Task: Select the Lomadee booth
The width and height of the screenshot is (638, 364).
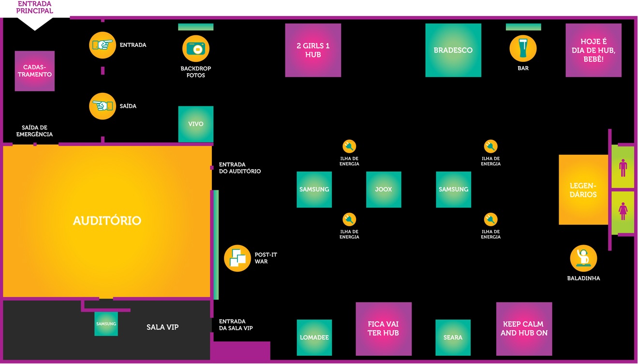Action: point(314,337)
